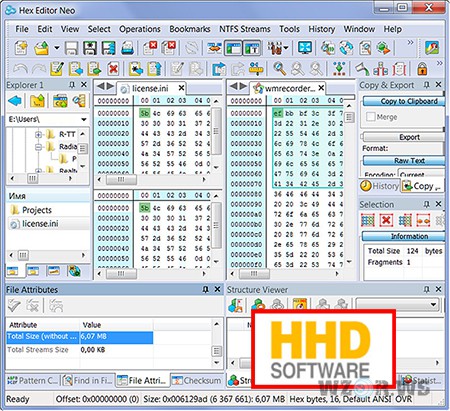
Task: Open the E:\Users\ path dropdown
Action: pyautogui.click(x=84, y=119)
